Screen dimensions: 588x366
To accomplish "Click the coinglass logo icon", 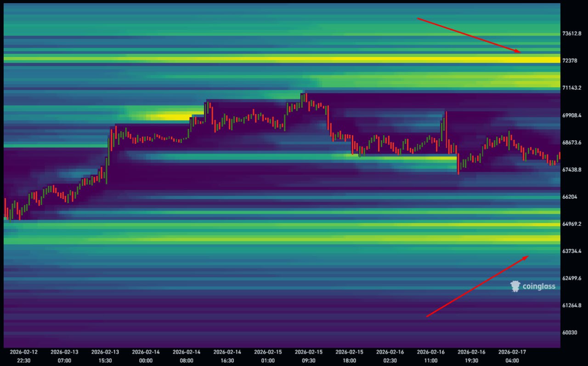I will coord(515,286).
